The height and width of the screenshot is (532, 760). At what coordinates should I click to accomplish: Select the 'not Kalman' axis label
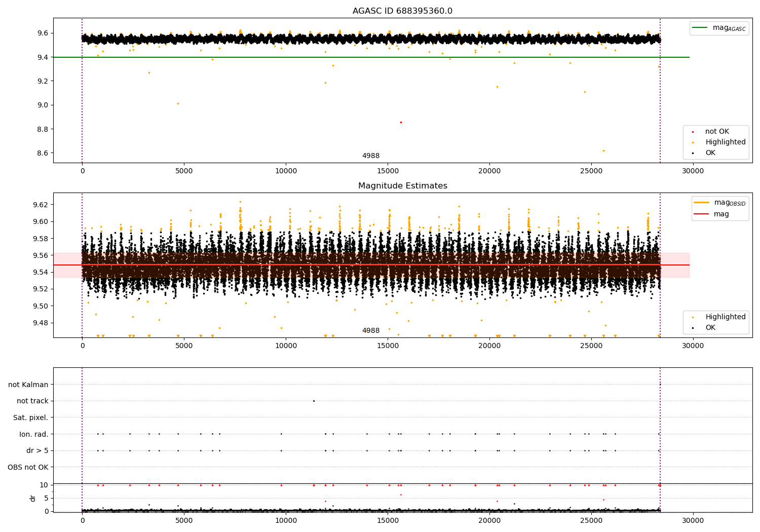point(28,385)
